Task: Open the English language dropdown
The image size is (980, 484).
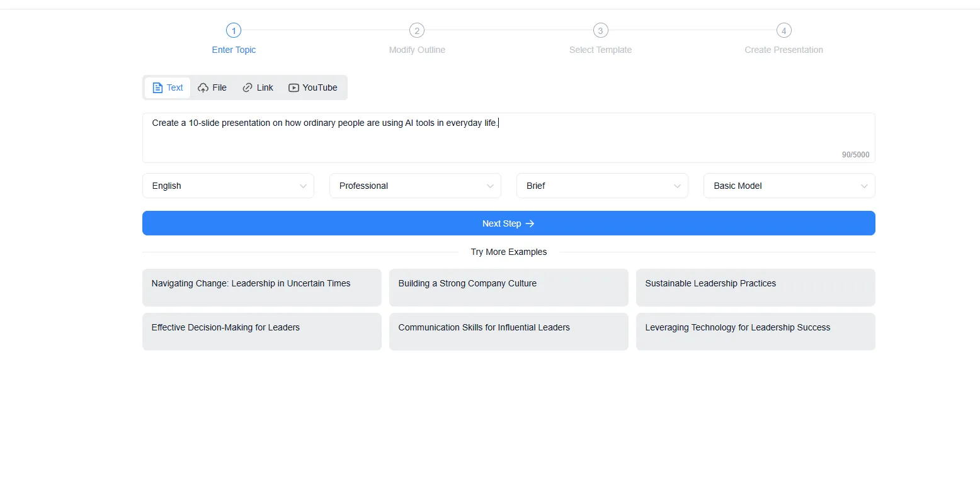Action: click(x=228, y=186)
